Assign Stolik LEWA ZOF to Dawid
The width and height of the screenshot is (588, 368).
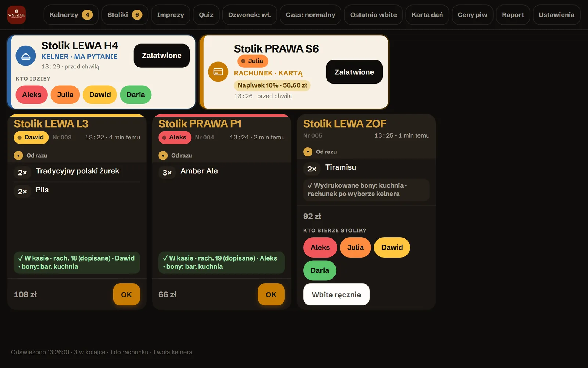(x=392, y=247)
